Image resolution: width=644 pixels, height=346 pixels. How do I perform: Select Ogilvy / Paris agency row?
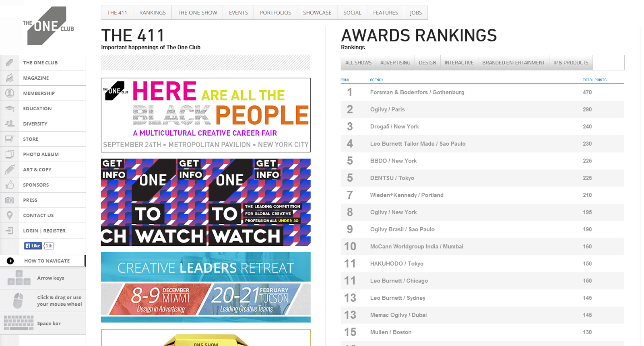[x=482, y=109]
